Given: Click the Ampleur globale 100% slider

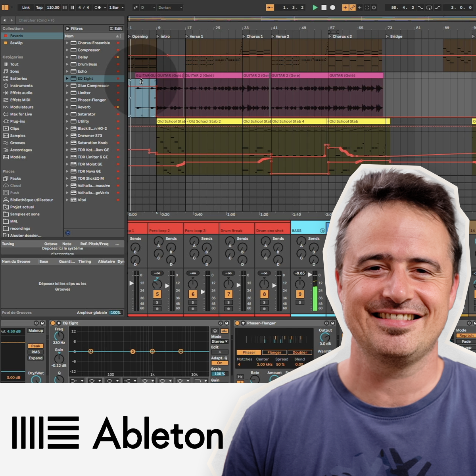Looking at the screenshot, I should coord(115,312).
